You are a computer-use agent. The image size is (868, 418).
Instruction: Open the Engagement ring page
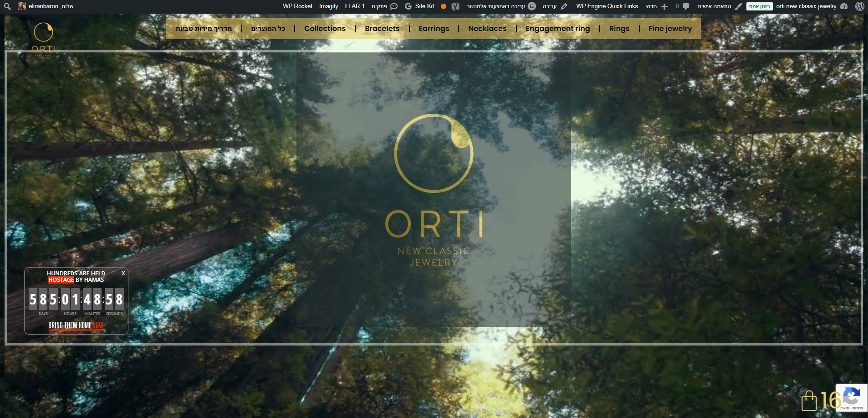point(557,28)
